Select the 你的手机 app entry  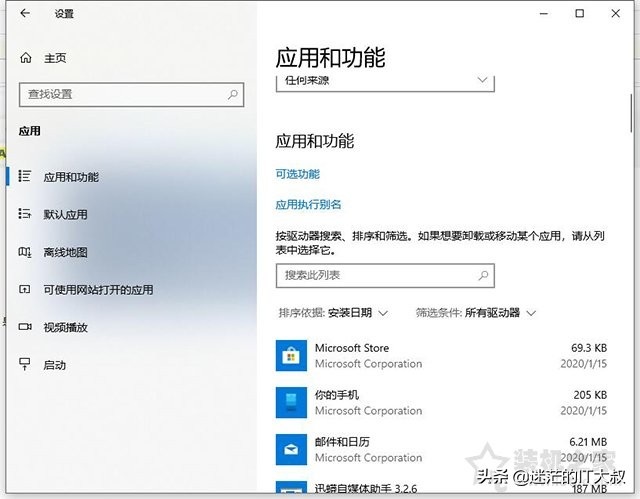pos(441,402)
